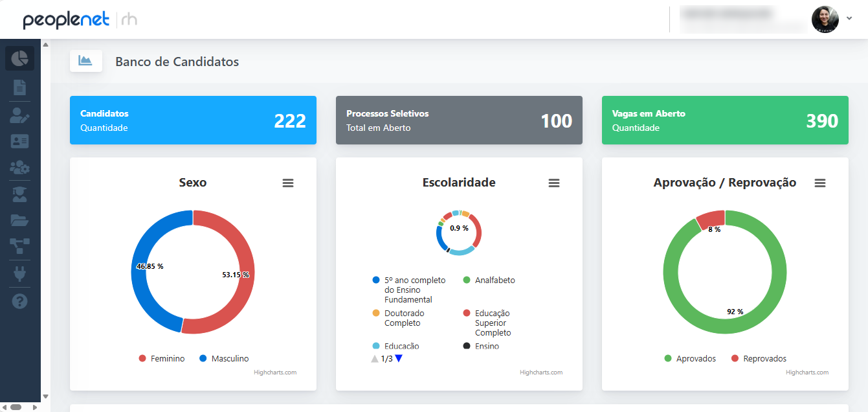Viewport: 868px width, 412px height.
Task: Open the user profile avatar
Action: 825,19
